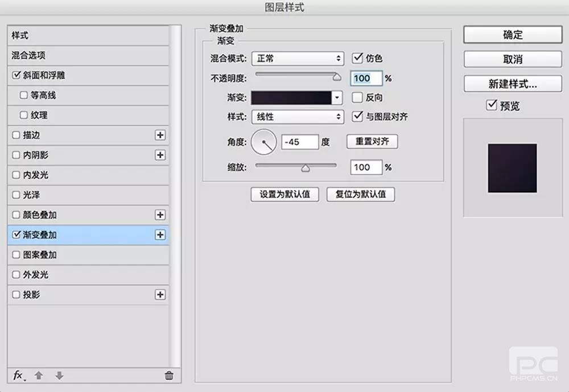Click the fx effects menu icon
Viewport: 569px width, 392px height.
tap(19, 376)
